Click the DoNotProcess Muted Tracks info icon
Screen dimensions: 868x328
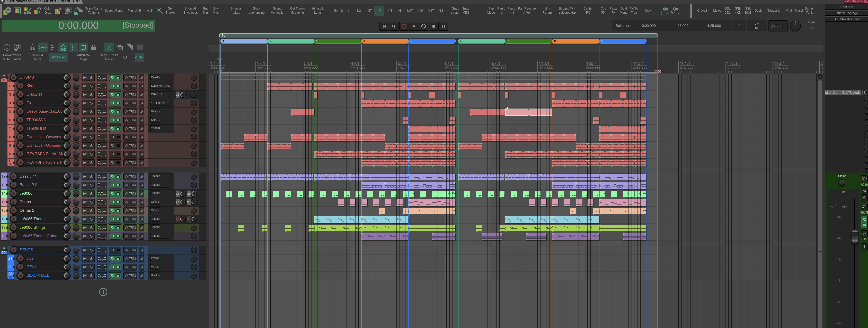pos(7,48)
